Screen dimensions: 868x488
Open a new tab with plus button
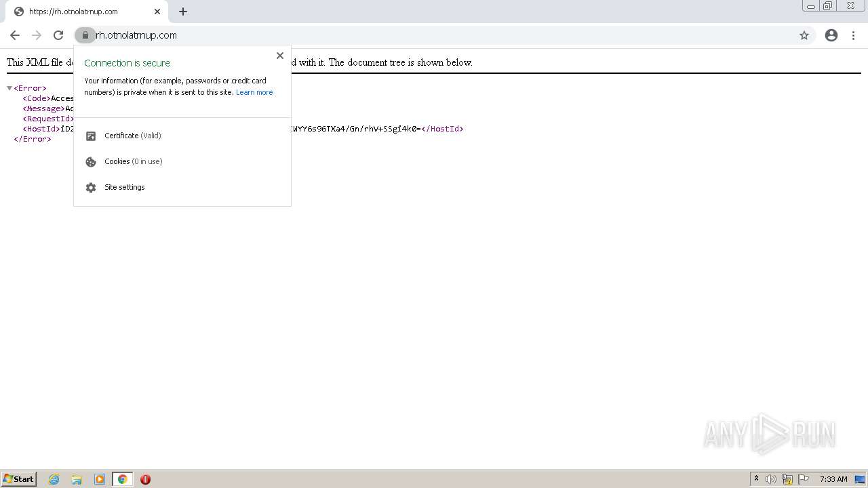[183, 12]
